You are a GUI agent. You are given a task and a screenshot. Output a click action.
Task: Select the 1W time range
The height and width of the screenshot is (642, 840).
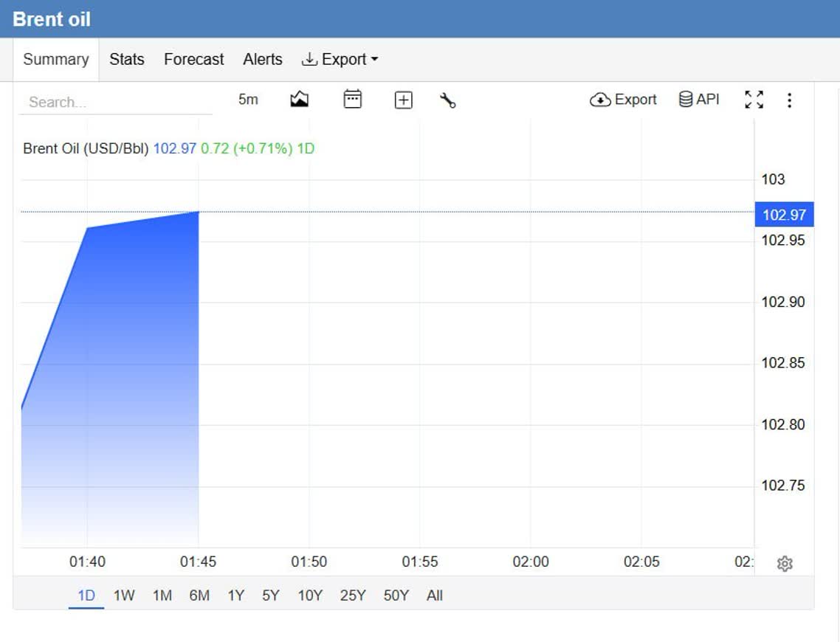click(x=124, y=596)
